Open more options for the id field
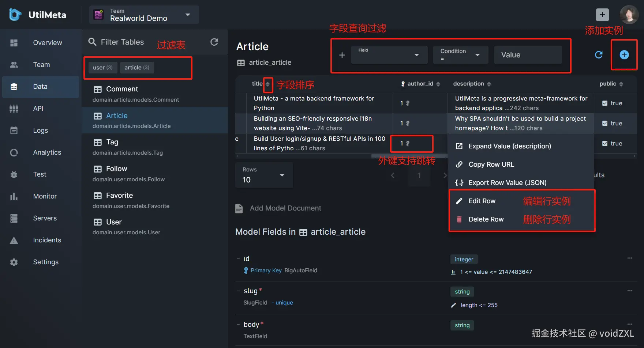The image size is (644, 348). click(x=630, y=258)
